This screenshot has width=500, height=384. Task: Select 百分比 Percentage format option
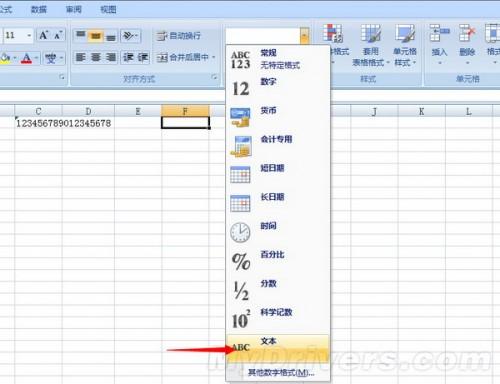tap(278, 261)
